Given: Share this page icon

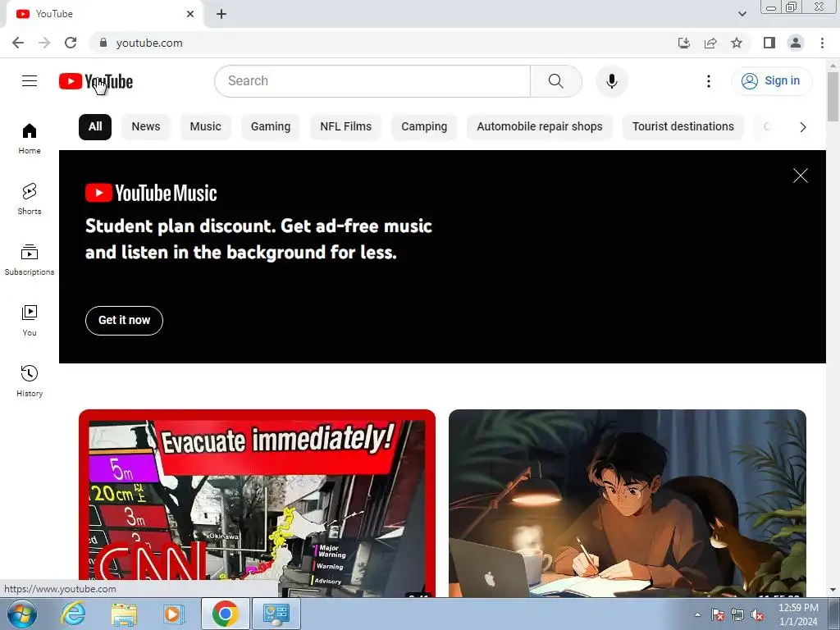Looking at the screenshot, I should [x=710, y=43].
